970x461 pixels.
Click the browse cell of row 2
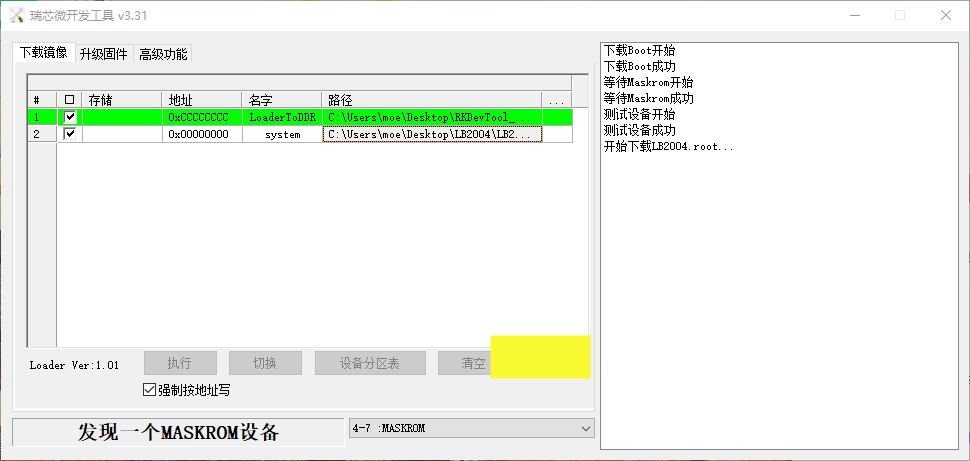[557, 134]
